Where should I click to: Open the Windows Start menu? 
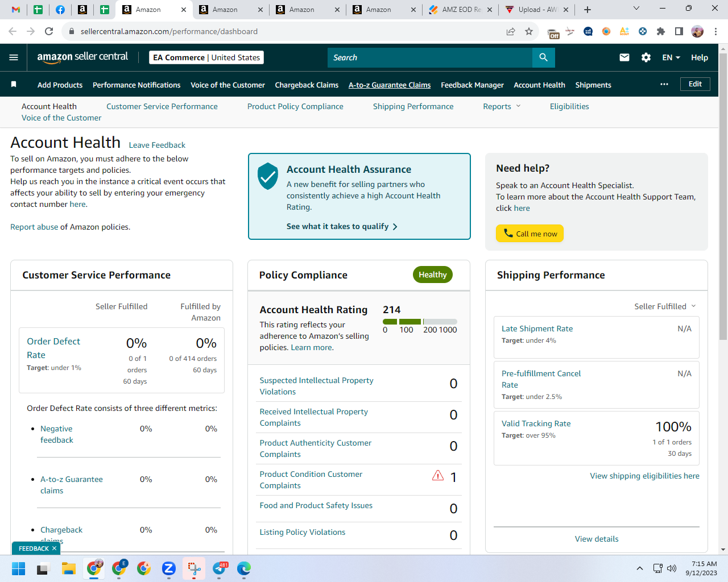tap(19, 568)
